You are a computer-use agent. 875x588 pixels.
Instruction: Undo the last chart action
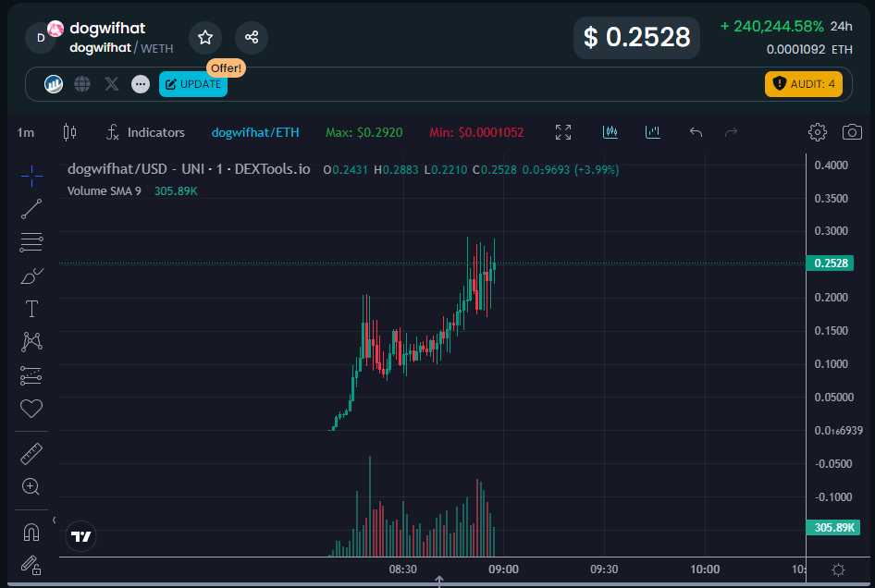696,132
